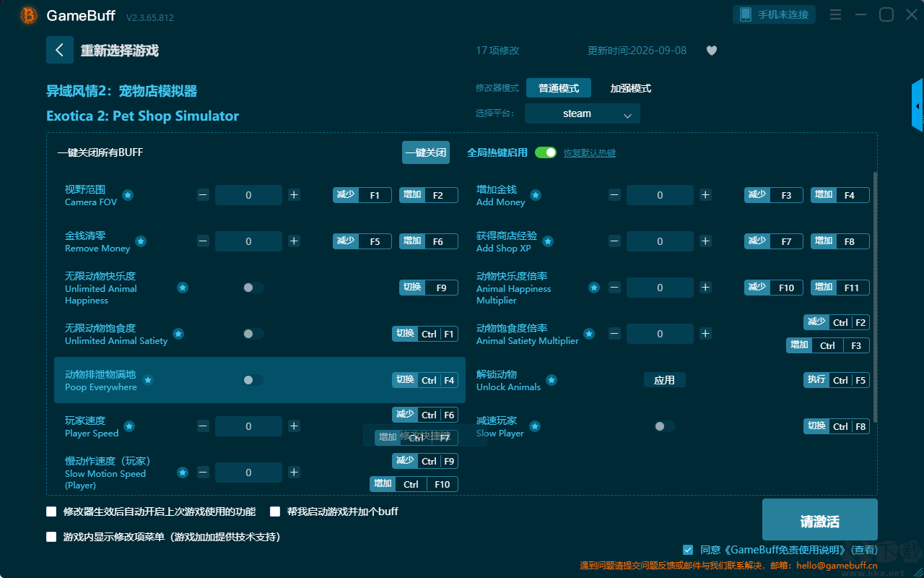Click minus icon for Add Money value
Viewport: 924px width, 578px height.
tap(614, 195)
